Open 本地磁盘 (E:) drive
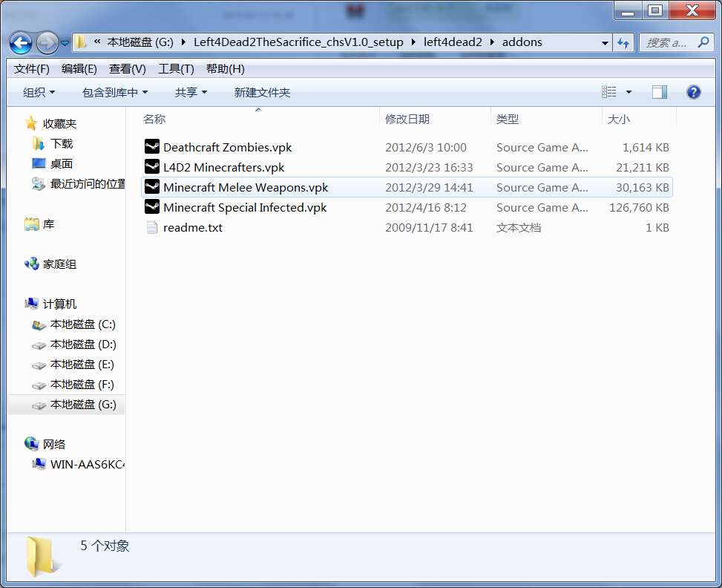Image resolution: width=722 pixels, height=588 pixels. (82, 365)
